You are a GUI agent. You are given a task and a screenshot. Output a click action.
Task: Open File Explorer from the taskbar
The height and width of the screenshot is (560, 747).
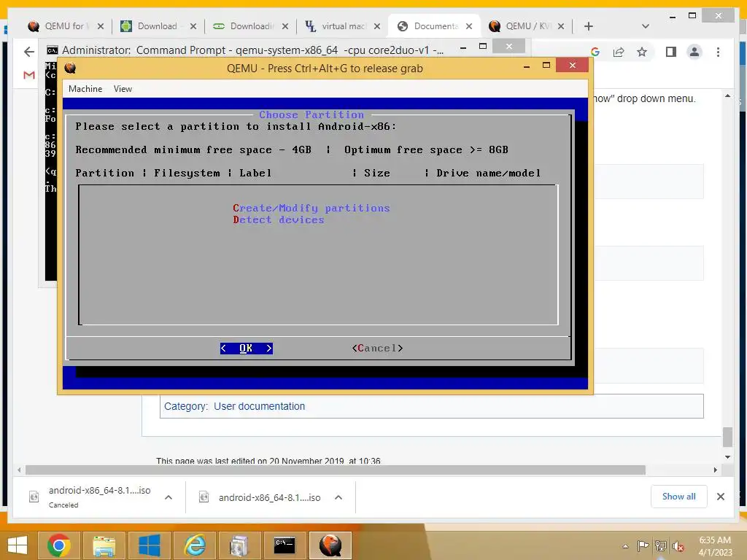point(104,545)
